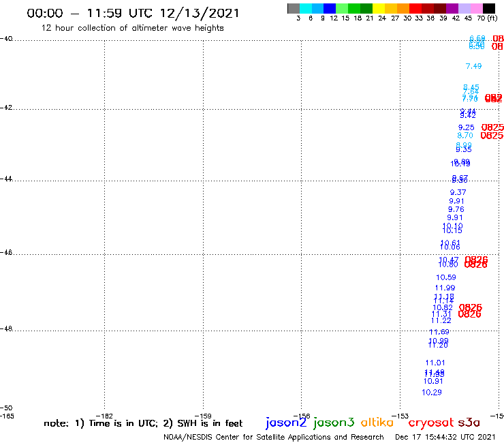Screen dimensions: 504x443
Task: Select the lavender swatch in the color legend
Action: point(464,8)
